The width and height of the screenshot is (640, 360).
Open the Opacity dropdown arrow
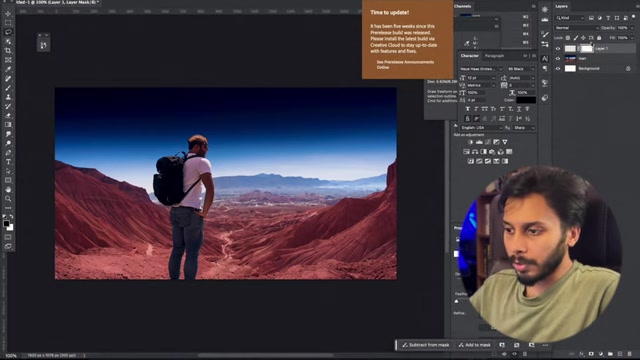tap(632, 28)
